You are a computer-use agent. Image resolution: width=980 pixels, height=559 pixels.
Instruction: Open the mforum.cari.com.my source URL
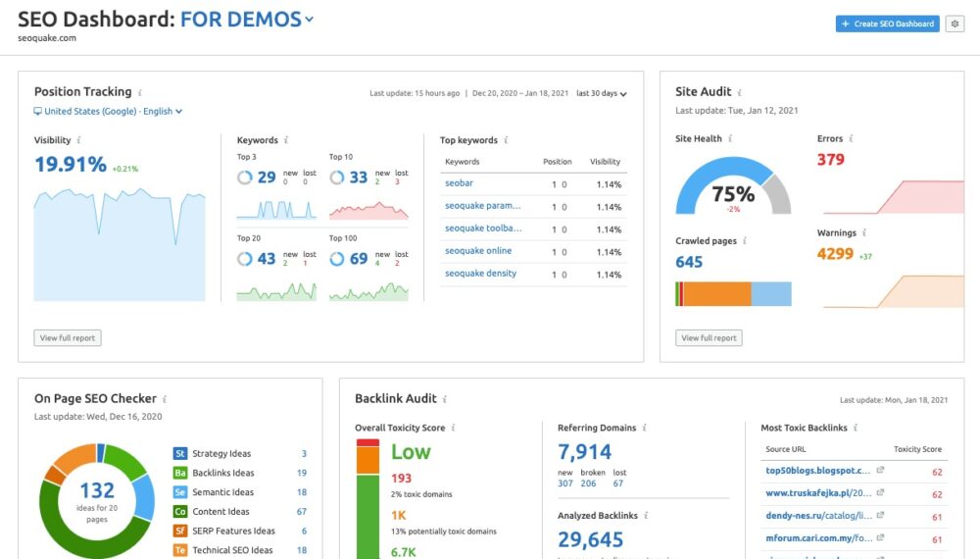818,537
